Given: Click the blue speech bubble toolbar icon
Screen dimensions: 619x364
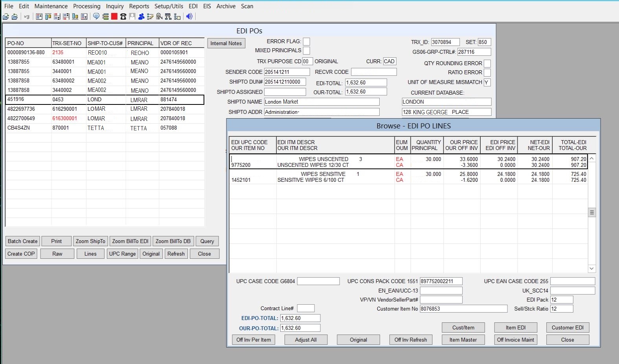Looking at the screenshot, I should [96, 16].
